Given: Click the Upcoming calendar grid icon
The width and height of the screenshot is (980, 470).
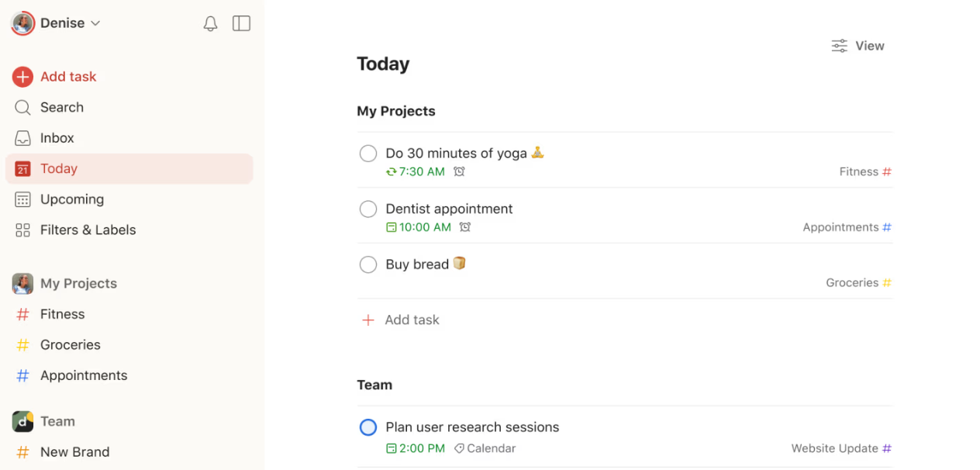Looking at the screenshot, I should tap(22, 199).
